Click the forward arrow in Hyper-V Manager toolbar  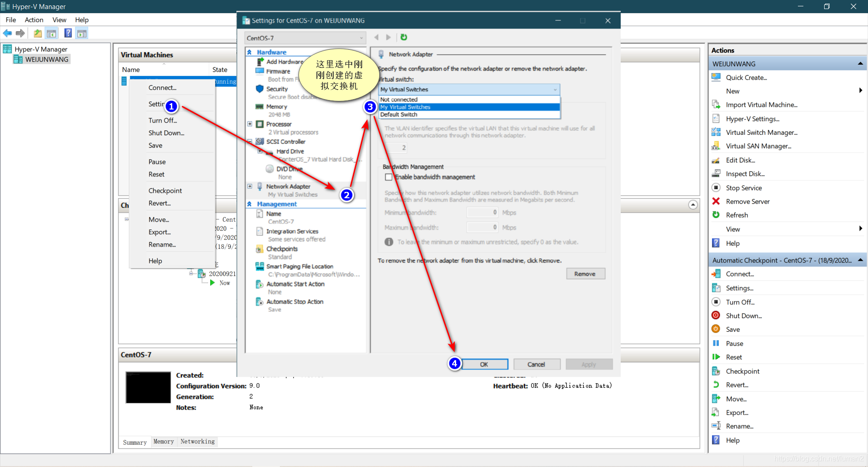[x=20, y=33]
